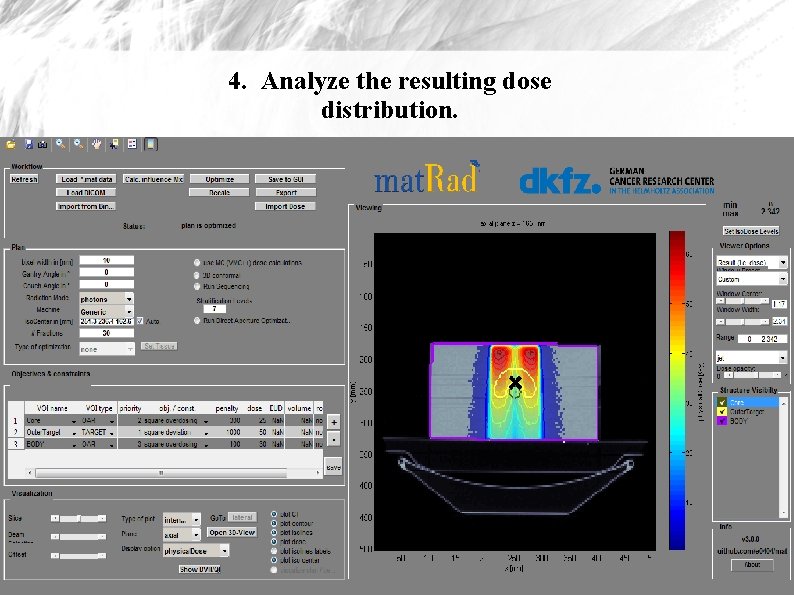Screen dimensions: 794x595
Task: Select the Pan hand tool
Action: 96,145
